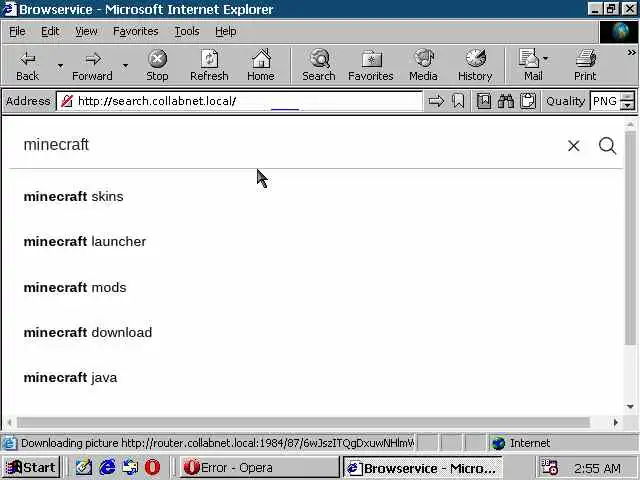This screenshot has width=640, height=480.
Task: Open the Media toolbar pane
Action: pyautogui.click(x=423, y=65)
